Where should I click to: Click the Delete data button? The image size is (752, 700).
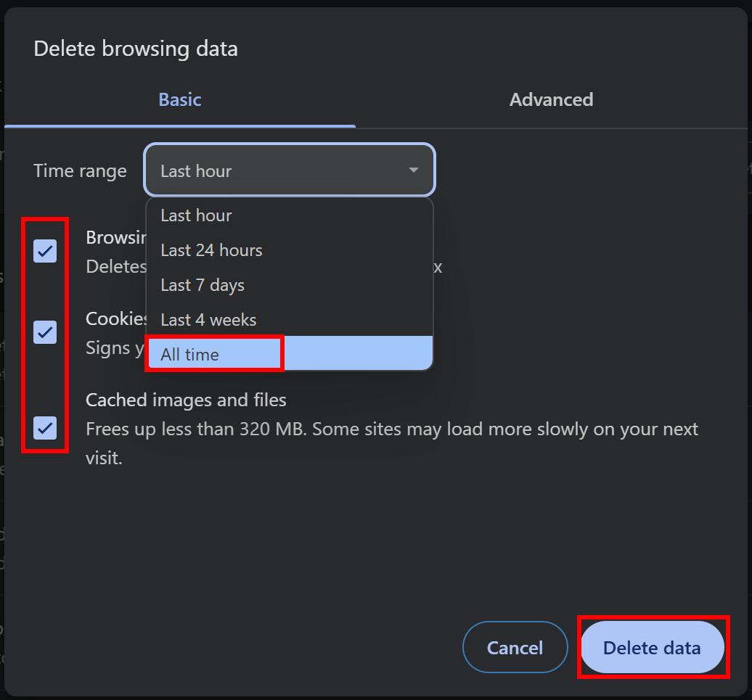click(x=652, y=648)
